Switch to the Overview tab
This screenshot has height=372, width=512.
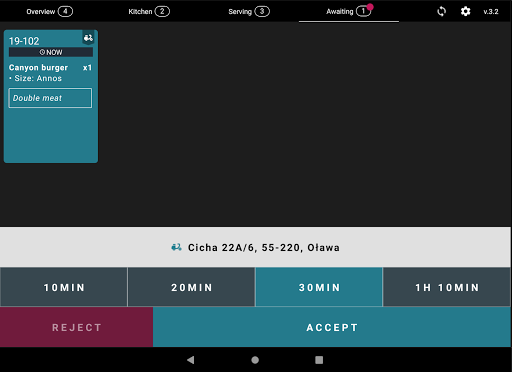click(49, 11)
